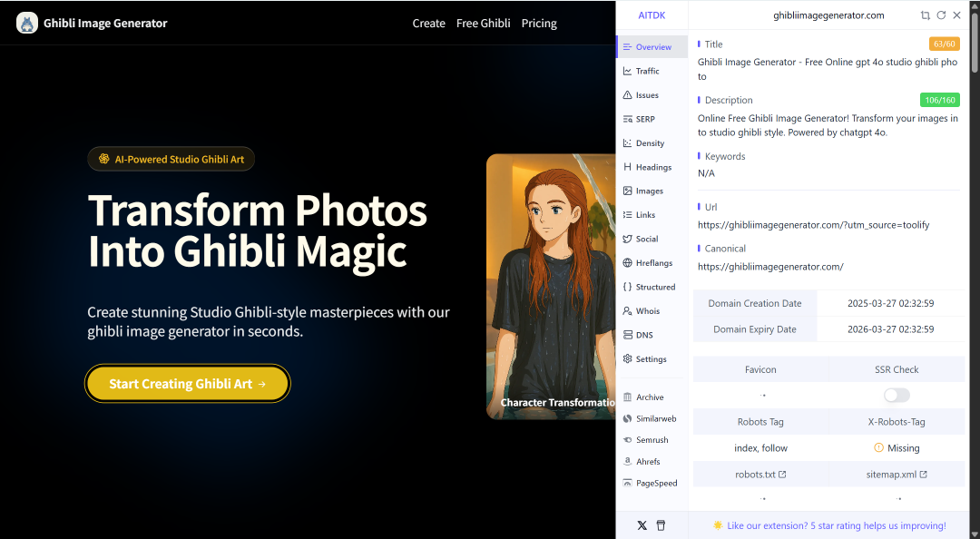Open the Create menu item
The image size is (980, 539).
(x=428, y=23)
